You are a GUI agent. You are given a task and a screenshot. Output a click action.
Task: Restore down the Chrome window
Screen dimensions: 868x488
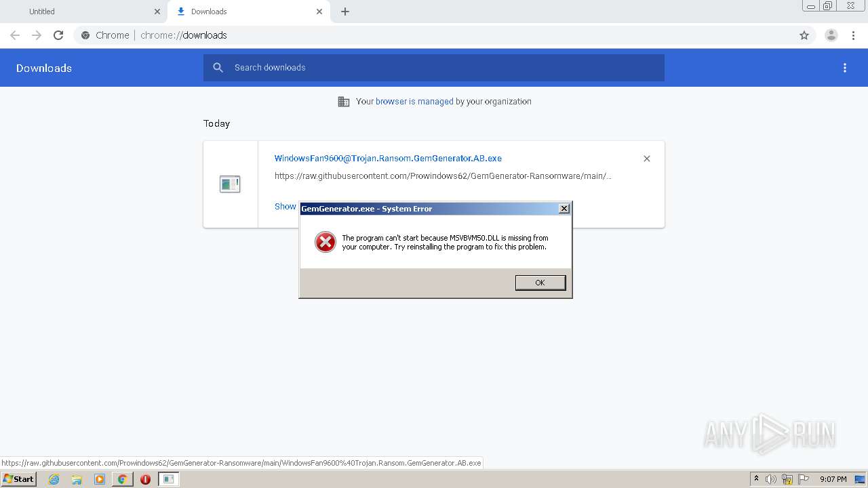click(x=828, y=5)
